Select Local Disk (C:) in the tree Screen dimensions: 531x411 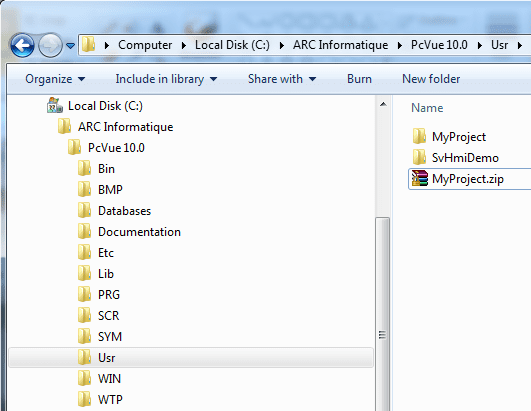tap(105, 106)
